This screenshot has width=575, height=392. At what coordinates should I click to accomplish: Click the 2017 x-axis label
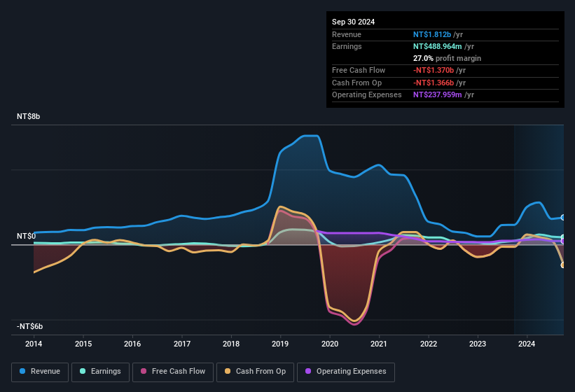pos(182,344)
